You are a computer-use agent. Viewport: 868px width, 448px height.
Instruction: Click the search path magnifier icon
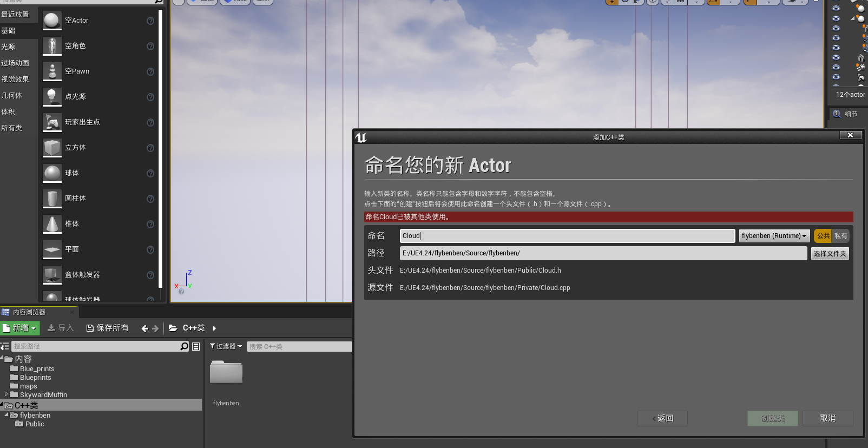[x=185, y=346]
